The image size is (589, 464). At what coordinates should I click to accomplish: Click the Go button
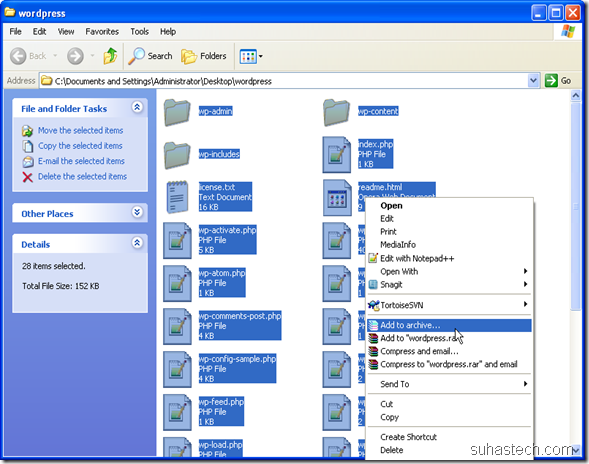(x=558, y=80)
